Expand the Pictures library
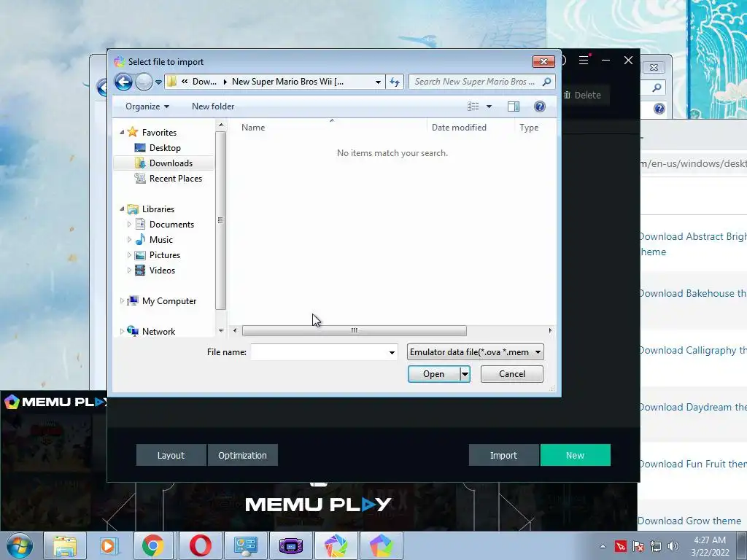The height and width of the screenshot is (560, 747). (129, 254)
